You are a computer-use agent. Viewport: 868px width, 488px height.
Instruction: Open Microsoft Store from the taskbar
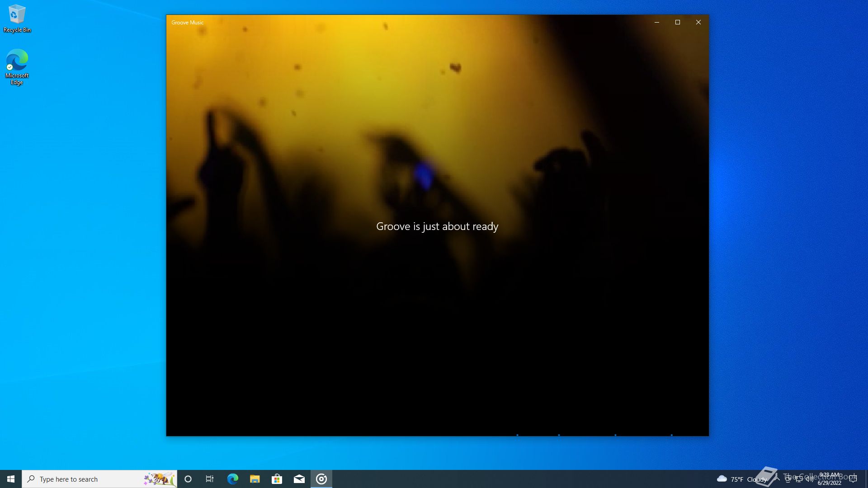coord(277,479)
